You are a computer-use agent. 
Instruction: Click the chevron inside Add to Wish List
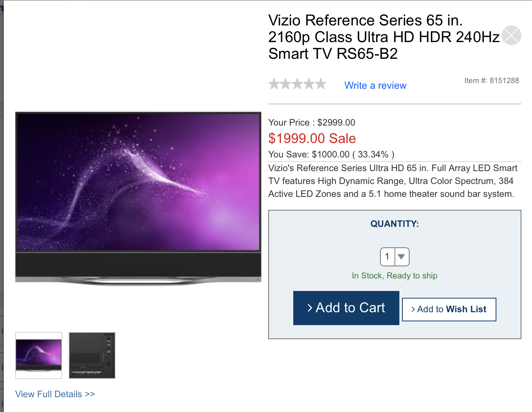(x=413, y=309)
